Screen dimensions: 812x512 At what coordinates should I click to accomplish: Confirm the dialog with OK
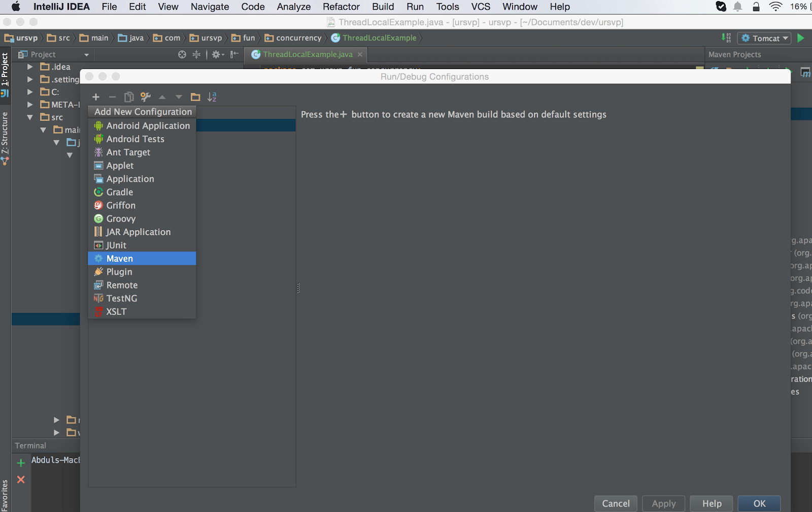pyautogui.click(x=759, y=503)
